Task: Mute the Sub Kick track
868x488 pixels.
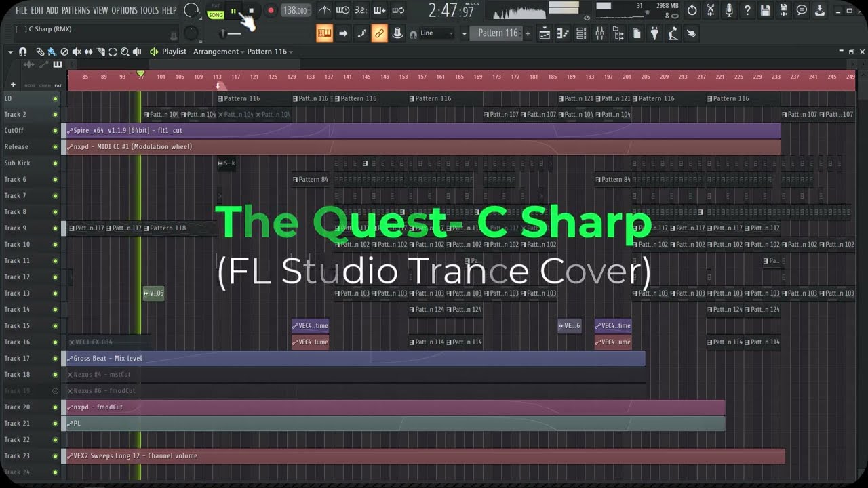Action: (56, 163)
